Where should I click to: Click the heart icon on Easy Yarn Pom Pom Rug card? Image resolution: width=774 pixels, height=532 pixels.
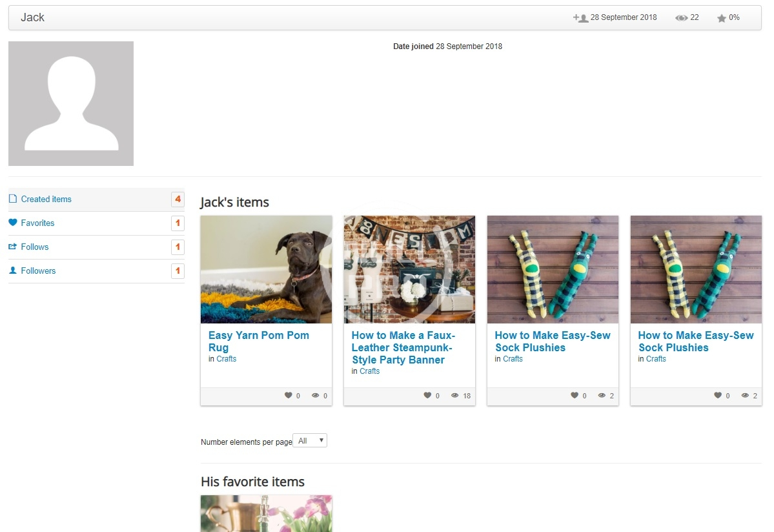tap(289, 396)
